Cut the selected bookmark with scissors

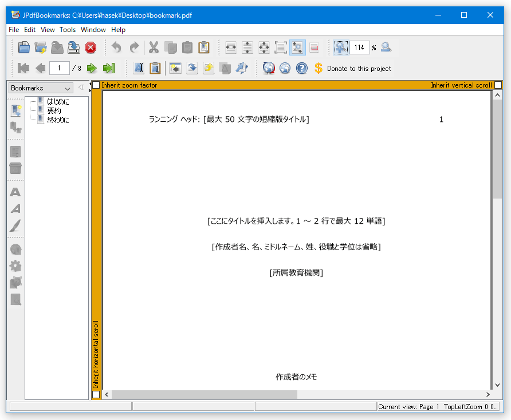154,47
